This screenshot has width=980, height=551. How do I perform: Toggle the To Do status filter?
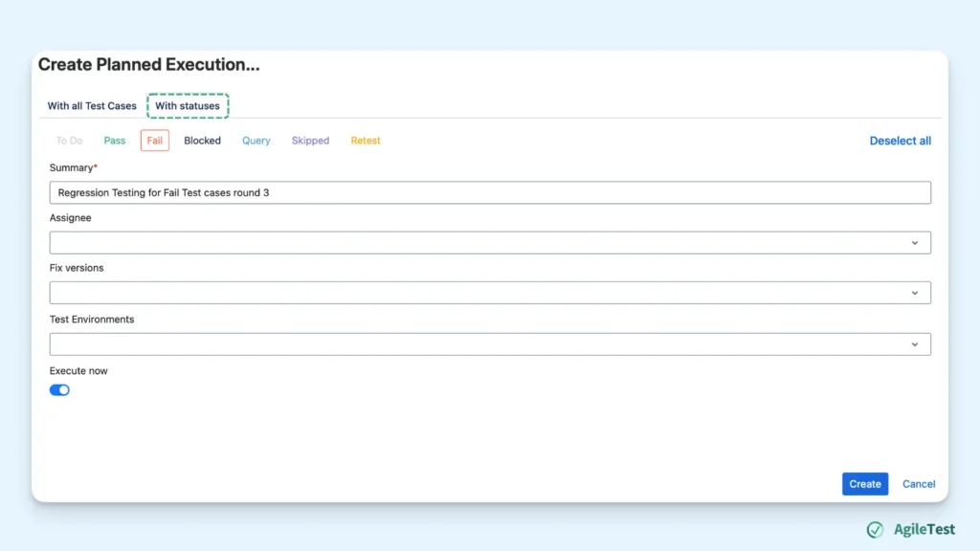pyautogui.click(x=69, y=141)
